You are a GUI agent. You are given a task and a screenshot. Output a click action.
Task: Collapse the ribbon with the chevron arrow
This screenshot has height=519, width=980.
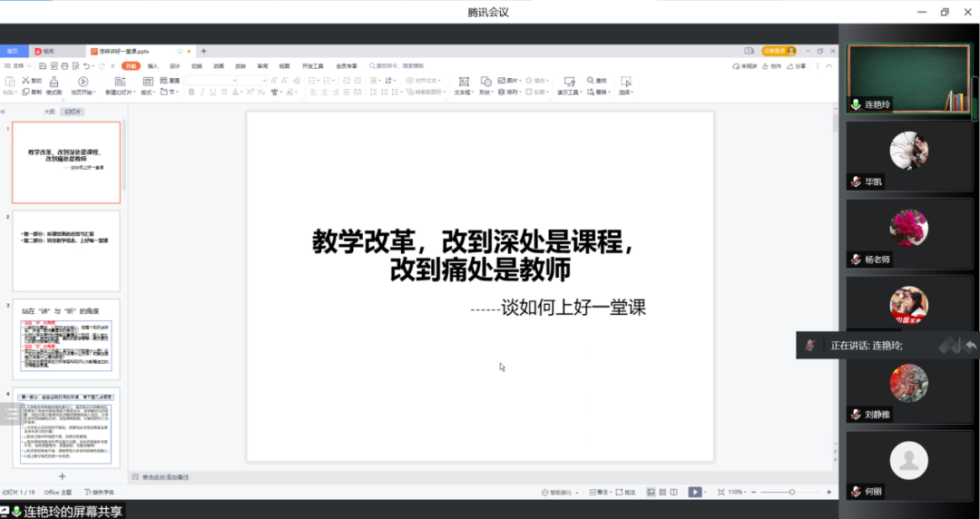(829, 66)
